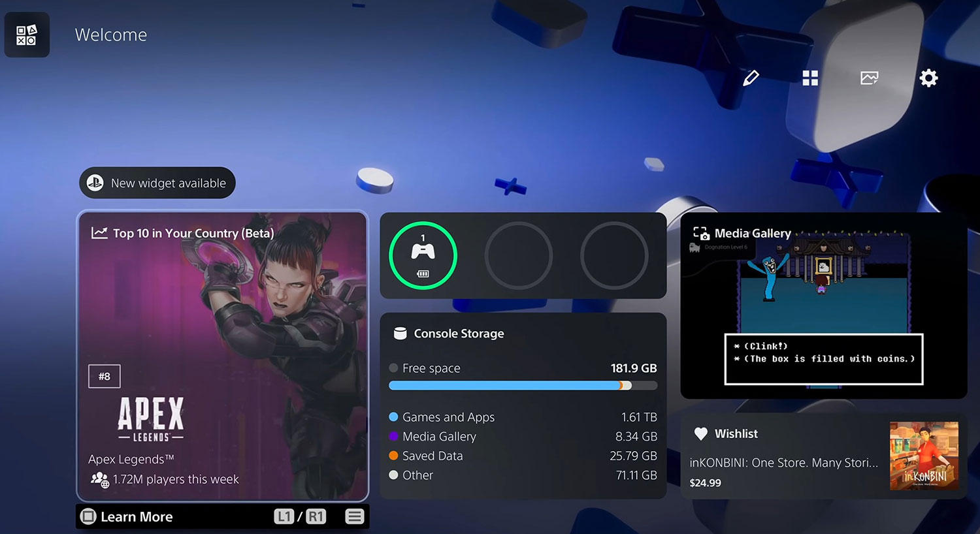Open the inKONBINI cover thumbnail

point(924,456)
